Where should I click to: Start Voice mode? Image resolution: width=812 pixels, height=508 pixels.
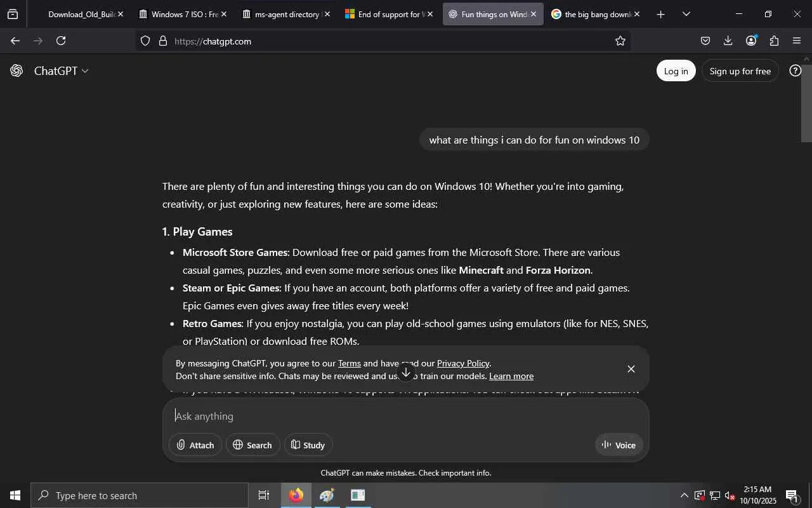point(619,444)
